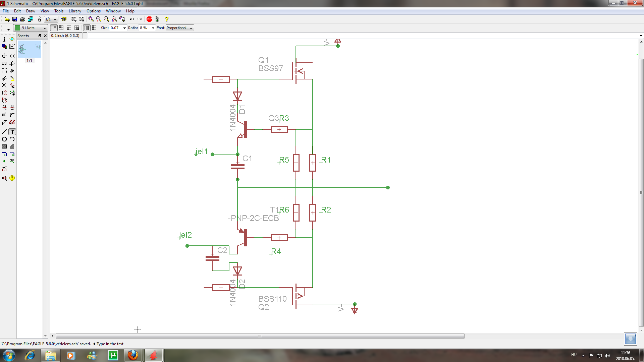The height and width of the screenshot is (362, 644).
Task: Click the Print icon in toolbar
Action: pos(22,19)
